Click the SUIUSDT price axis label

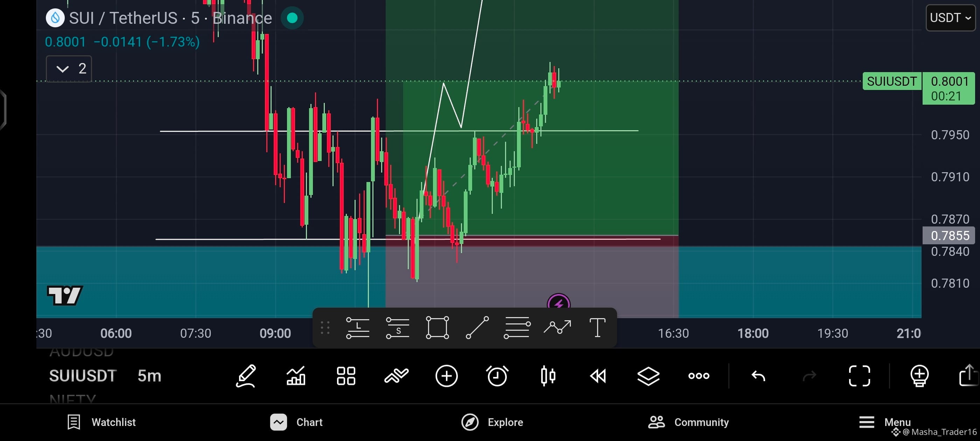click(x=892, y=82)
